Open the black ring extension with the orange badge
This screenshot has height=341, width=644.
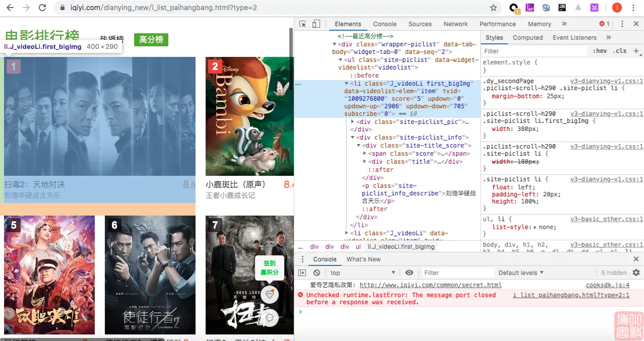point(513,8)
